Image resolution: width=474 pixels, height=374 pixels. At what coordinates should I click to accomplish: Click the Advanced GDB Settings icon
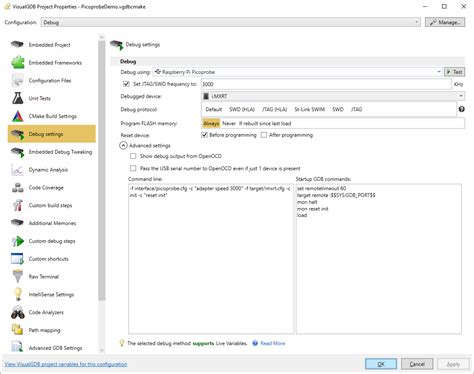pos(17,347)
